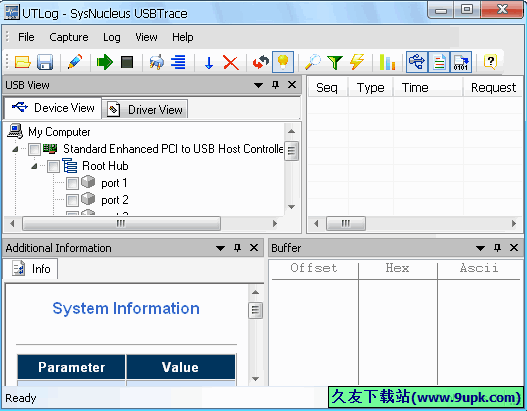Click the device tree vertical scrollbar thumb
Screen dimensions: 527x411
(x=292, y=151)
